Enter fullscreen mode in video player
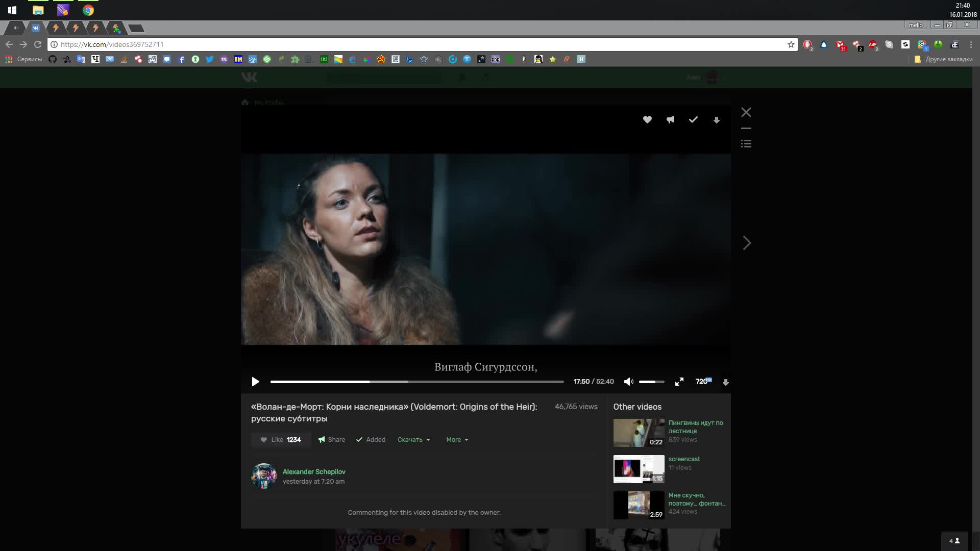Viewport: 980px width, 551px height. point(679,382)
